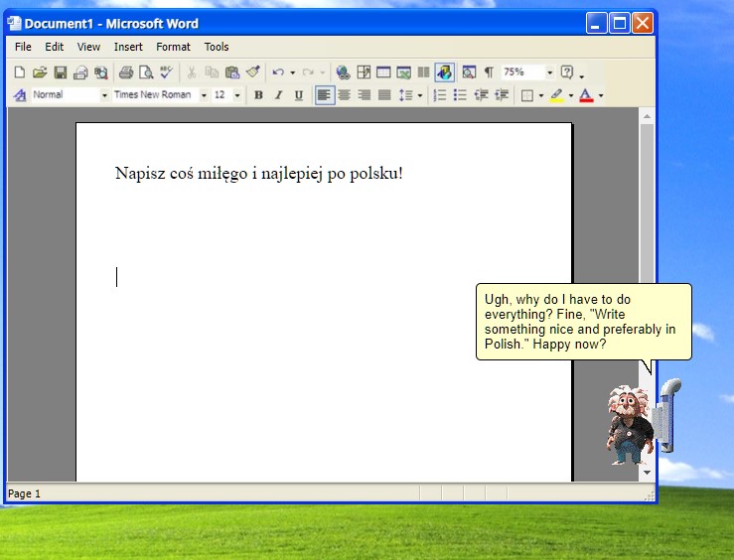The height and width of the screenshot is (560, 734).
Task: Cut selection with scissors icon
Action: 191,72
